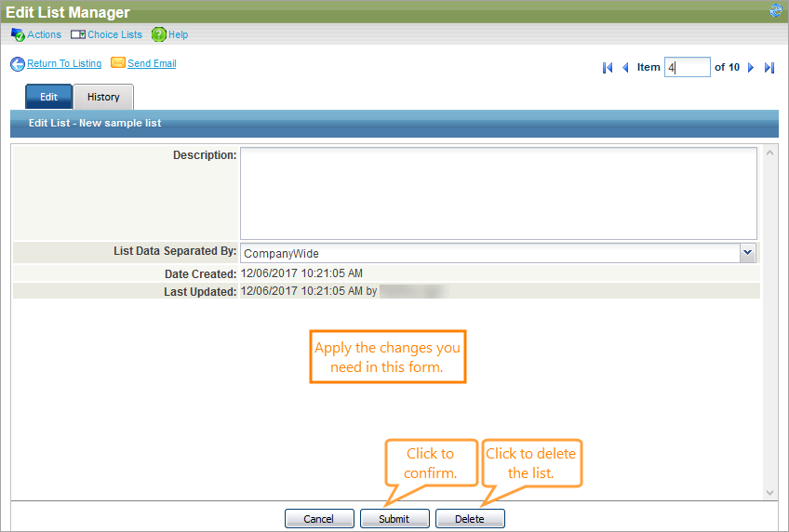Switch to the History tab
This screenshot has height=532, width=789.
pos(103,97)
